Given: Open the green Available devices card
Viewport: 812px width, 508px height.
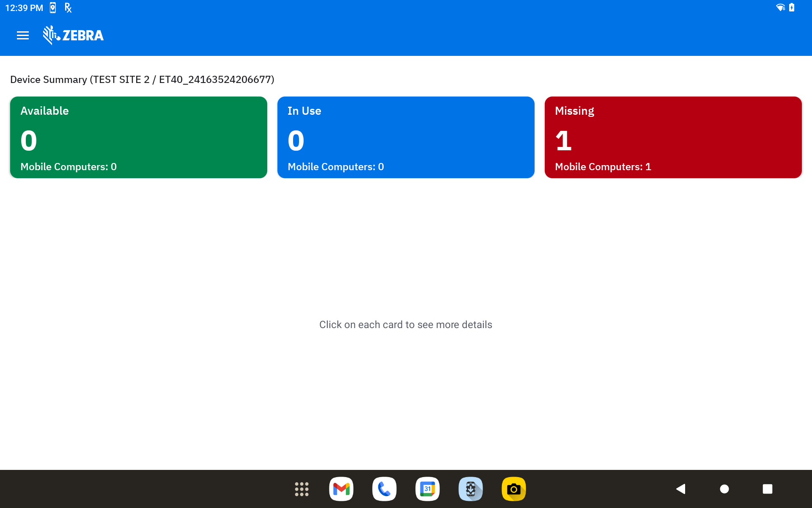Looking at the screenshot, I should pyautogui.click(x=139, y=137).
